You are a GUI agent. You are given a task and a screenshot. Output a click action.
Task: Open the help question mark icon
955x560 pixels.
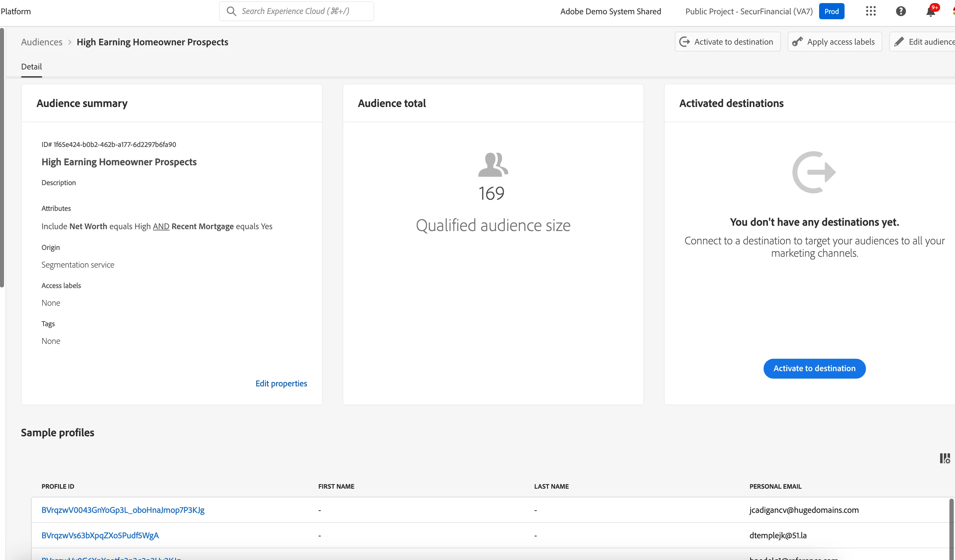[901, 11]
